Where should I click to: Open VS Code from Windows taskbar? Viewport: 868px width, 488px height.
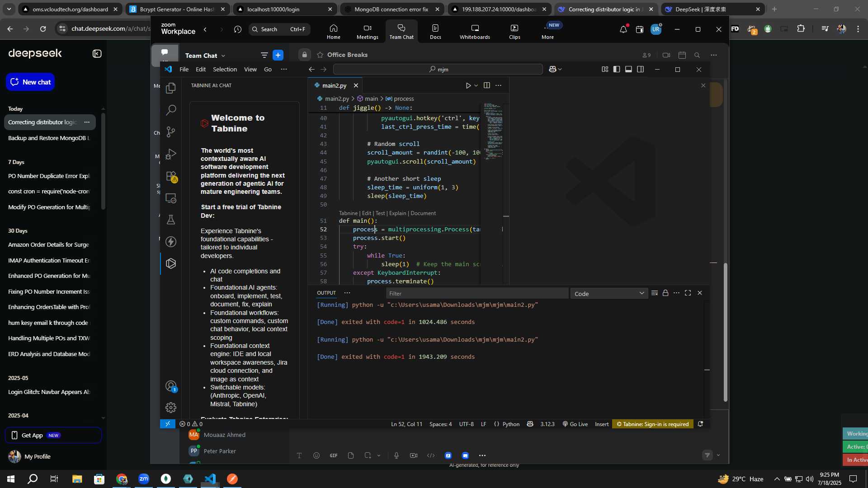210,479
